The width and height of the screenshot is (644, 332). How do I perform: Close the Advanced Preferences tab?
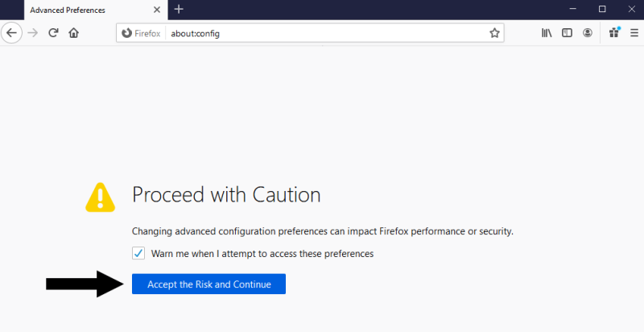(157, 10)
